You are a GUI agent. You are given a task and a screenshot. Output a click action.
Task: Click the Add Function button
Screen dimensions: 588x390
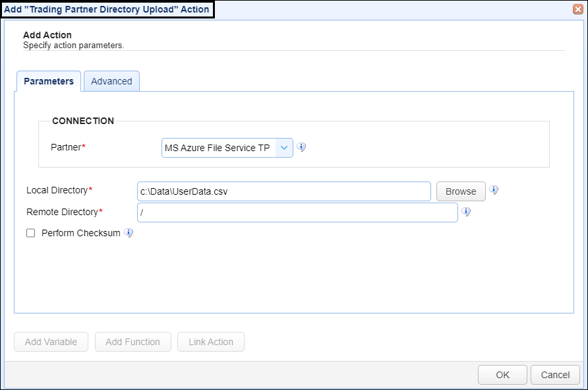[132, 342]
